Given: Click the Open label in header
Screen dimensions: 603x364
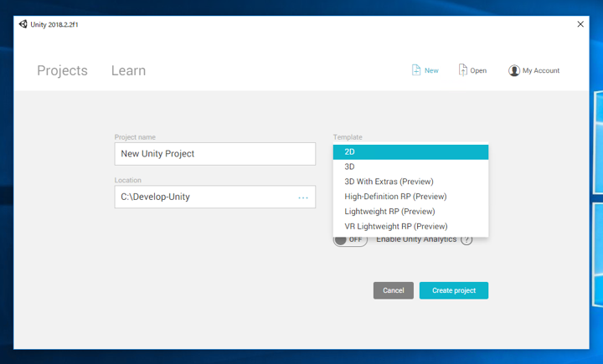Looking at the screenshot, I should [x=478, y=71].
